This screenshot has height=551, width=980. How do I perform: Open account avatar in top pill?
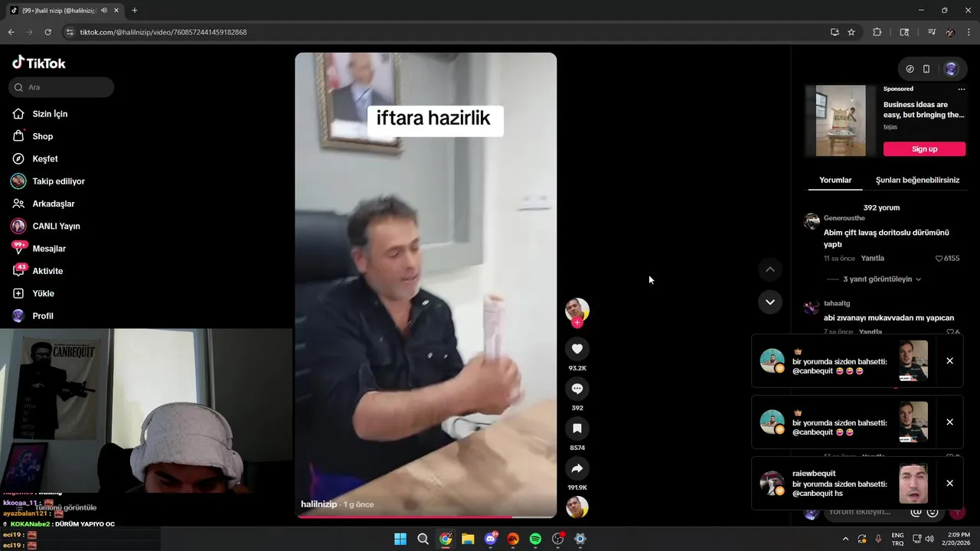pyautogui.click(x=951, y=69)
